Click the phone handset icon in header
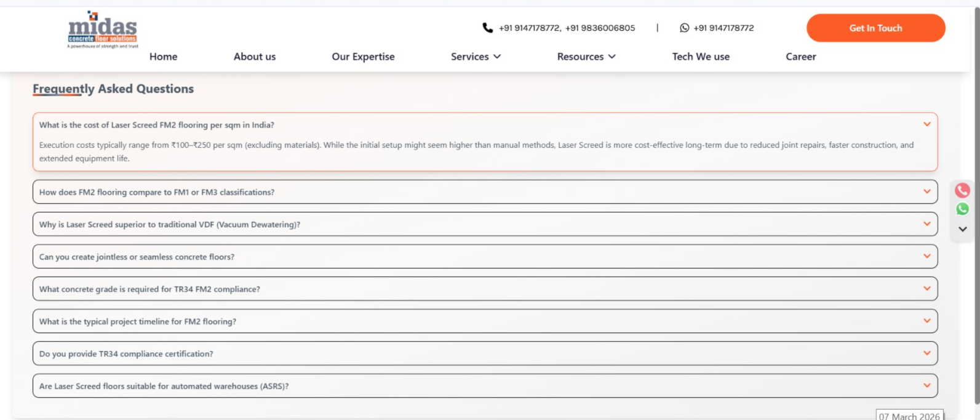980x420 pixels. click(x=487, y=28)
